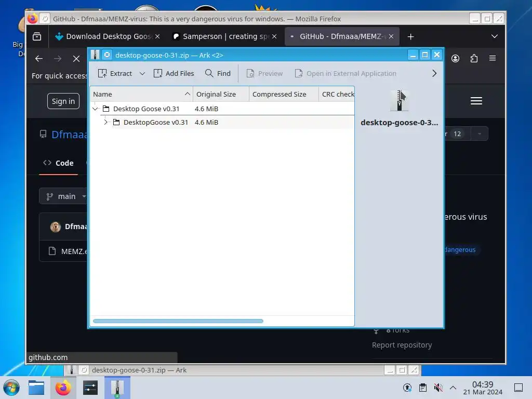532x399 pixels.
Task: Sort by Compressed Size column
Action: click(284, 95)
